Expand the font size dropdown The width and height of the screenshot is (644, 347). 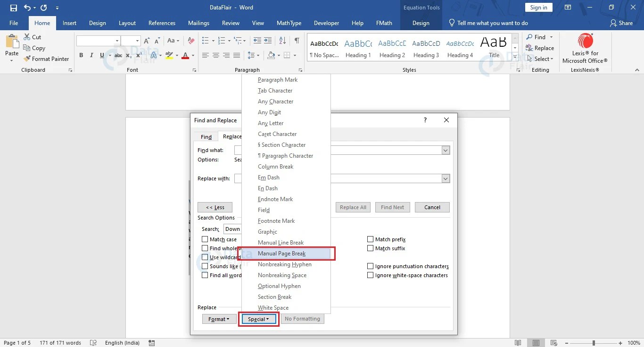138,41
